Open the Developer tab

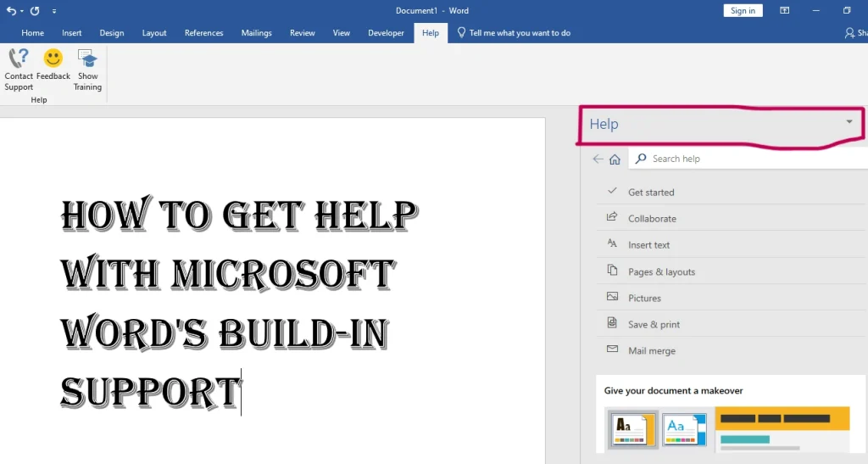click(386, 33)
